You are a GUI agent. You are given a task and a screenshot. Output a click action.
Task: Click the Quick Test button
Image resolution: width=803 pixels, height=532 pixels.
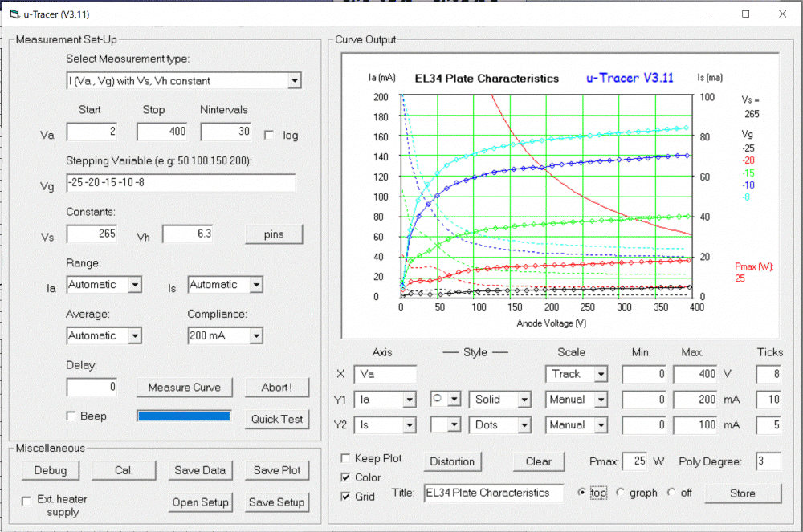276,419
